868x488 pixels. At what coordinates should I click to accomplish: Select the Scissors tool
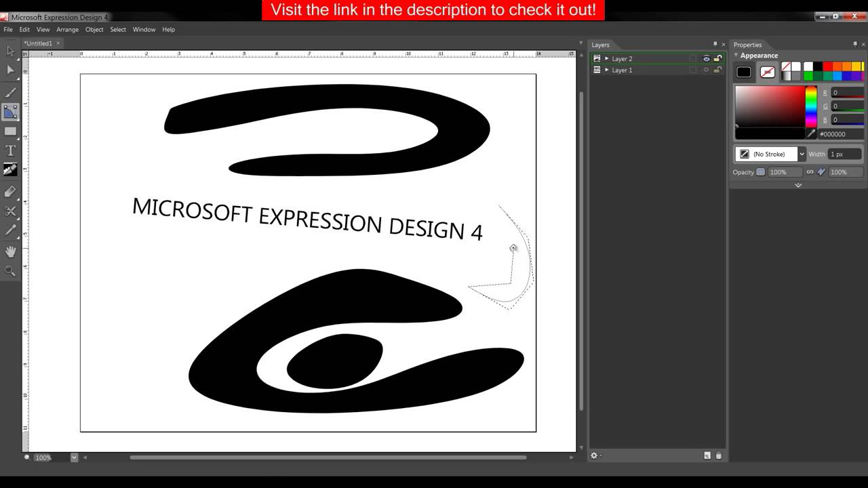click(10, 211)
